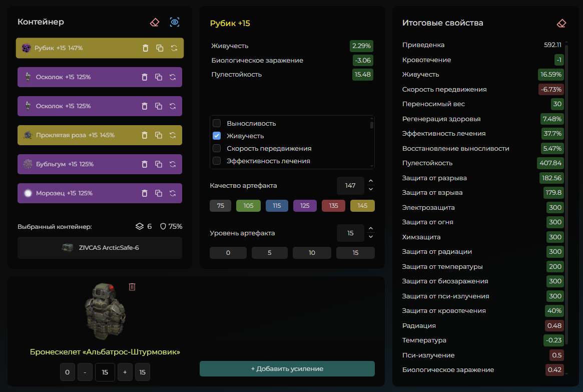Screen dimensions: 583x392
Task: Select the Бубльгум +15 125% row
Action: (x=100, y=164)
